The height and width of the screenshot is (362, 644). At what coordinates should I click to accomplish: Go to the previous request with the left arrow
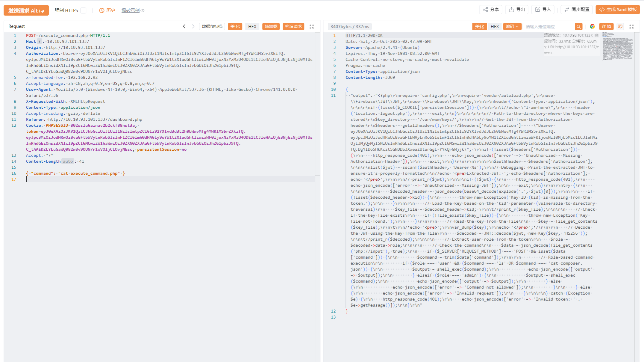(184, 26)
